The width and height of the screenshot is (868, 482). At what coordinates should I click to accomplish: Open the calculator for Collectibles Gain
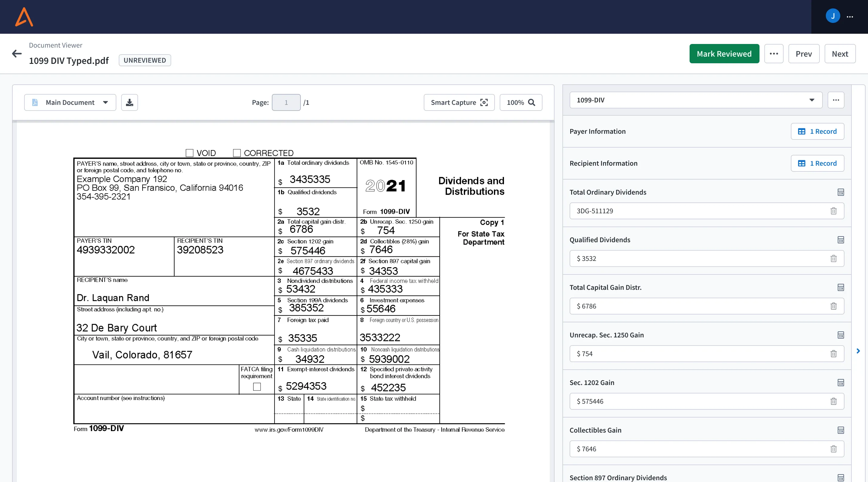[x=841, y=430]
